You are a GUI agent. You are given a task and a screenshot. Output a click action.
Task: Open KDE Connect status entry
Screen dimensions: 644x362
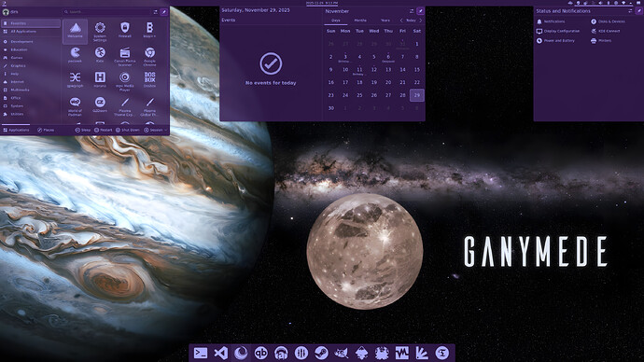[606, 31]
